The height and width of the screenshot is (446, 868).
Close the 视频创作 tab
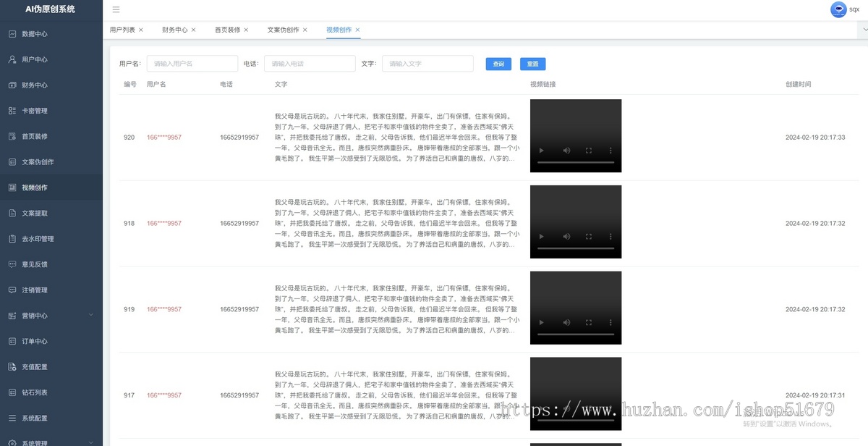(x=357, y=30)
